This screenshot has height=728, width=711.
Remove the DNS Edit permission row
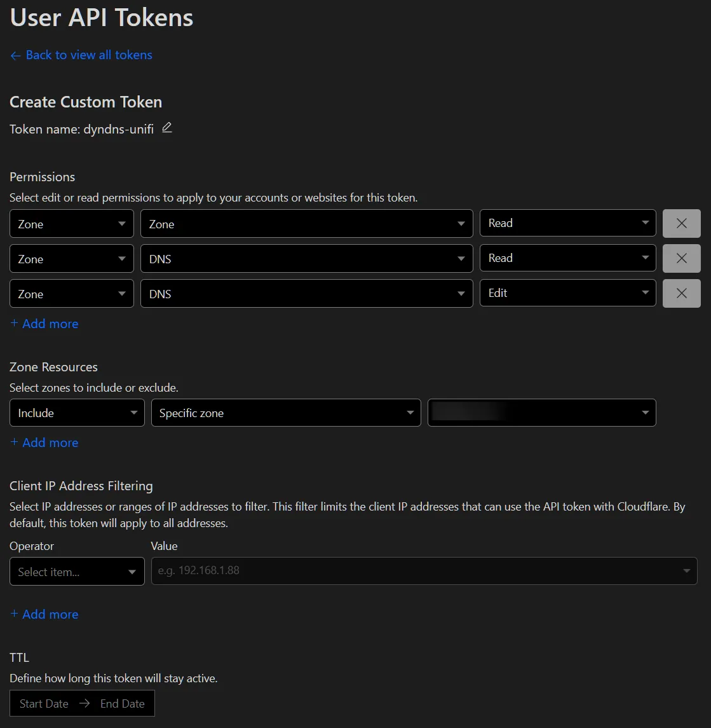click(681, 293)
